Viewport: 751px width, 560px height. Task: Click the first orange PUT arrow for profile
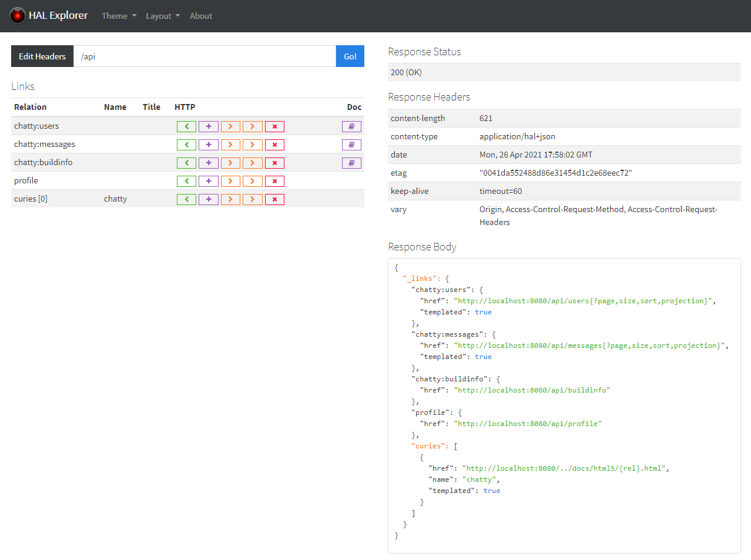click(230, 181)
